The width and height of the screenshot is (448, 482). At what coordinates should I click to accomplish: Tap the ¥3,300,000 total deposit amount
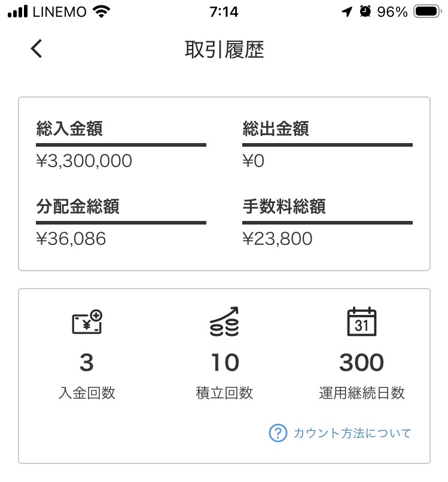coord(84,161)
